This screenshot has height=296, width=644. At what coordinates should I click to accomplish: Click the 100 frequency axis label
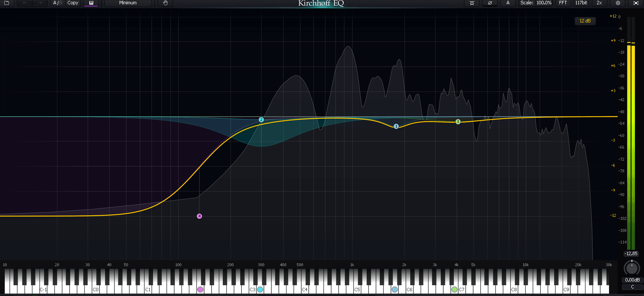[x=178, y=265]
